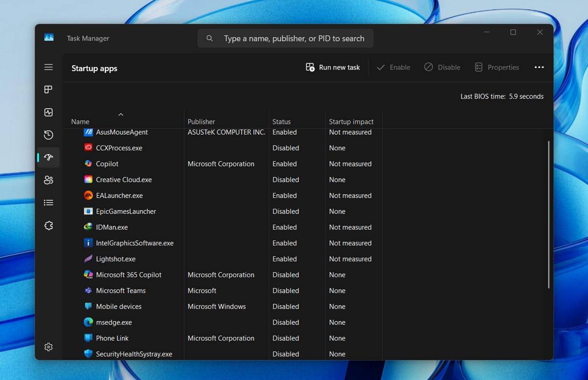Open the Details view icon
The height and width of the screenshot is (380, 588).
coord(48,202)
